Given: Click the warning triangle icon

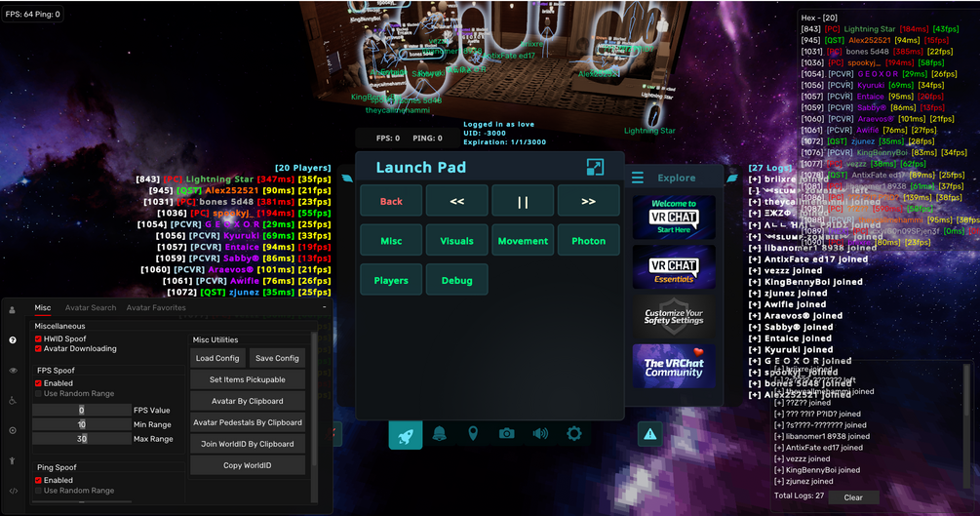Looking at the screenshot, I should point(650,434).
